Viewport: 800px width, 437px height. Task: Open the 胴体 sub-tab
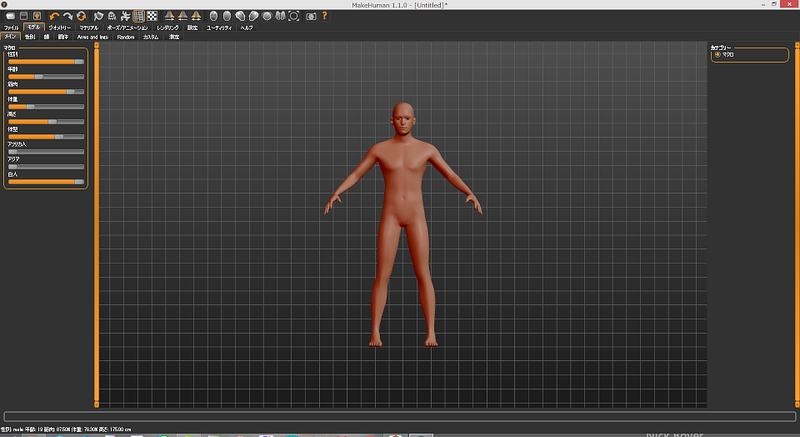[63, 37]
